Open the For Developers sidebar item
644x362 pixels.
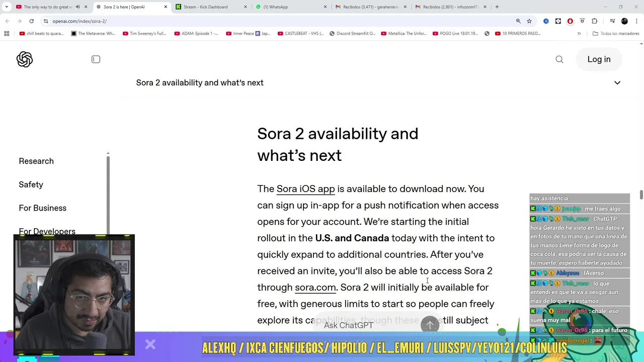(47, 231)
